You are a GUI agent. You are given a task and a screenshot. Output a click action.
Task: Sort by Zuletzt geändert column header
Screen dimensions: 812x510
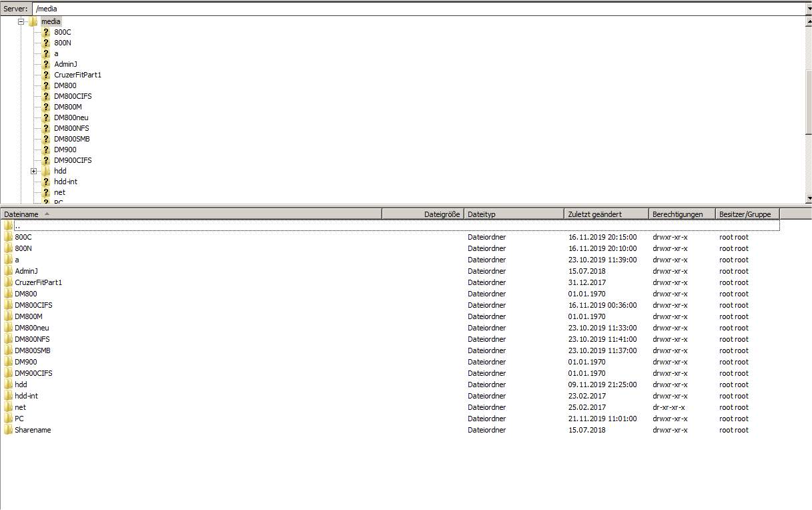[594, 214]
